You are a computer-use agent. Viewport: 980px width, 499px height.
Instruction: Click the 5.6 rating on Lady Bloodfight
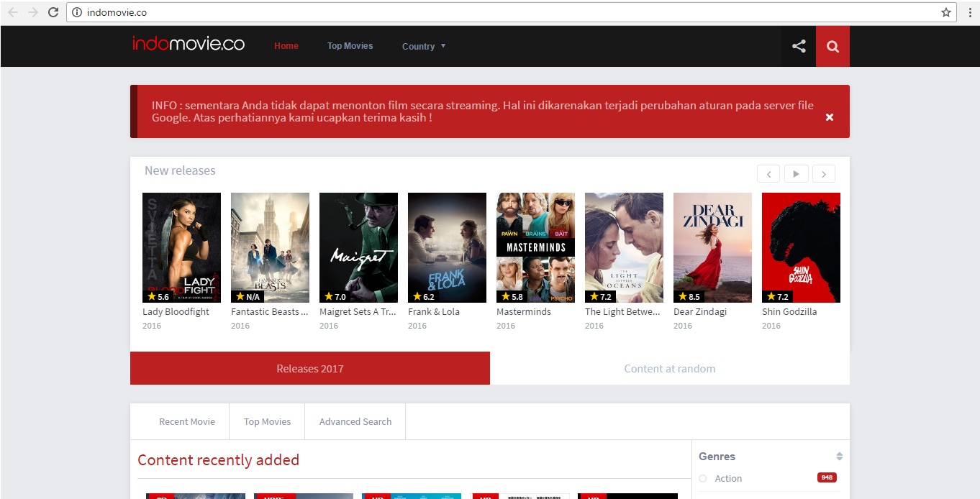coord(158,296)
